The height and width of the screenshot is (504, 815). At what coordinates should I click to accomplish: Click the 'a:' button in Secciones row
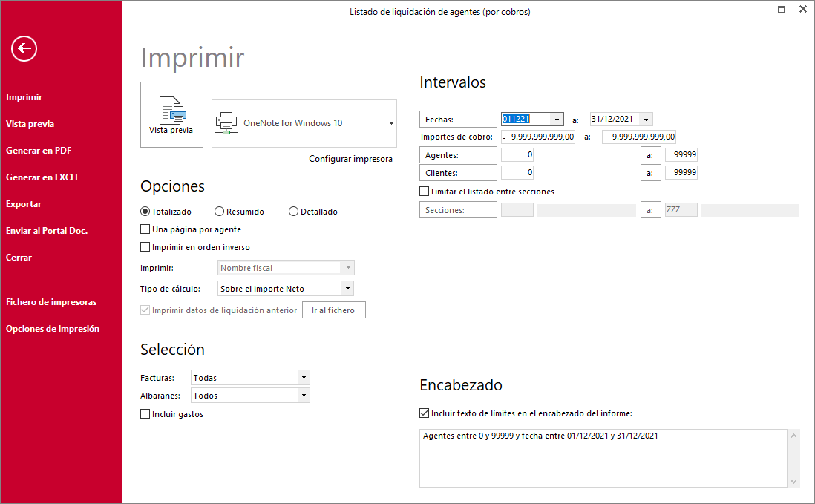click(650, 210)
